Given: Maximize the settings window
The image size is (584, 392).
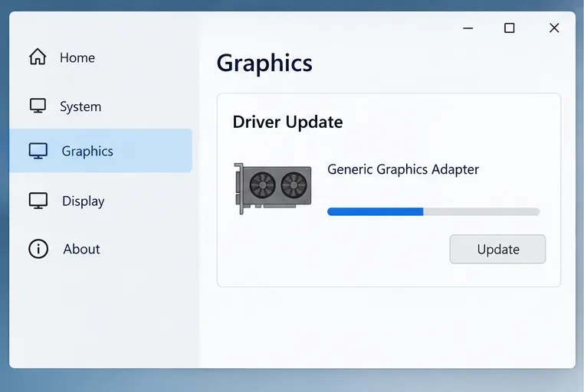Looking at the screenshot, I should pos(509,28).
